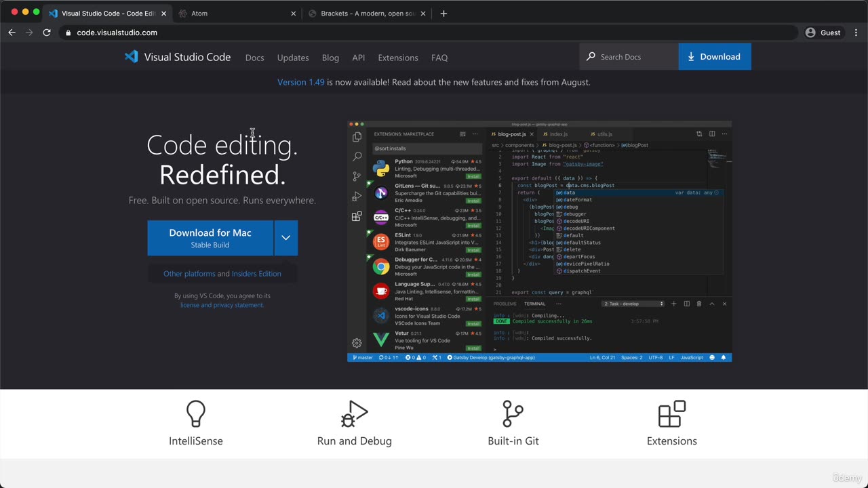Click ESLint extension icon in preview list
Screen dimensions: 868x488
[381, 241]
